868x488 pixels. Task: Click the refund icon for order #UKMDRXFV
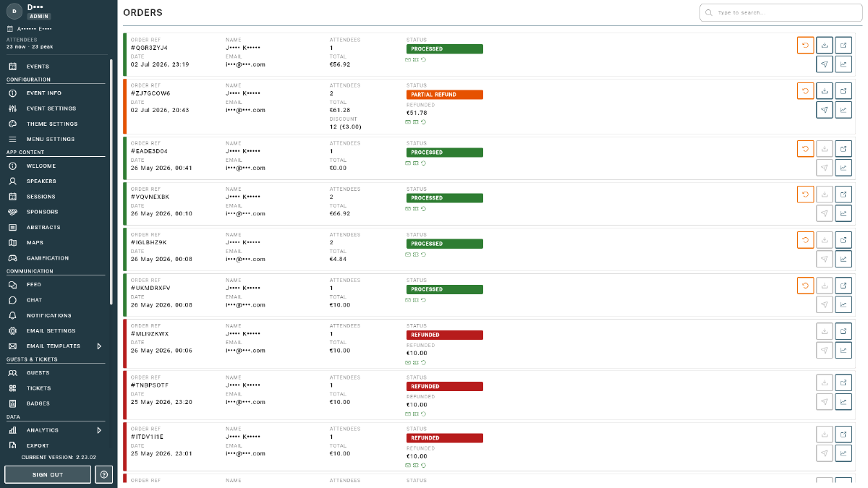[x=805, y=286]
